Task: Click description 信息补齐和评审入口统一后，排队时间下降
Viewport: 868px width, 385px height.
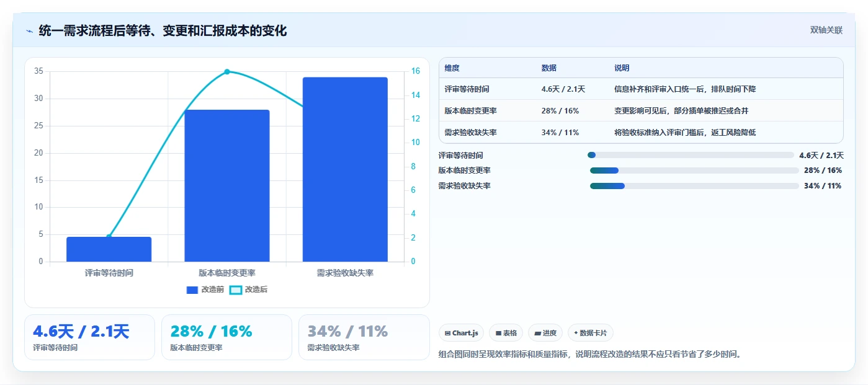Action: pos(685,89)
